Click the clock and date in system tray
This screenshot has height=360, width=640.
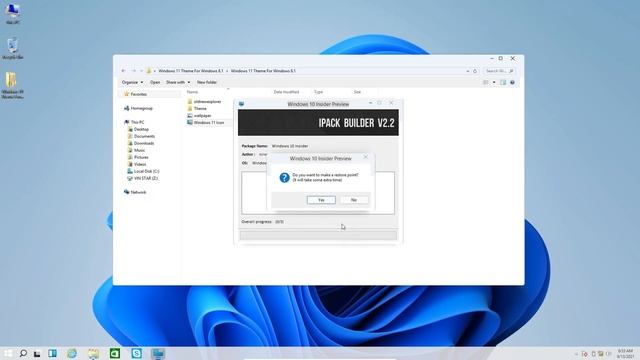coord(625,353)
